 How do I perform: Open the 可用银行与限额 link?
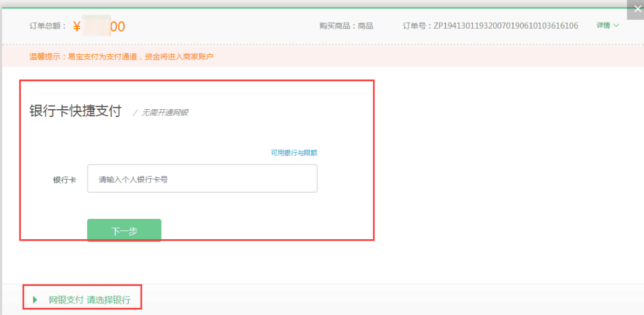[294, 153]
